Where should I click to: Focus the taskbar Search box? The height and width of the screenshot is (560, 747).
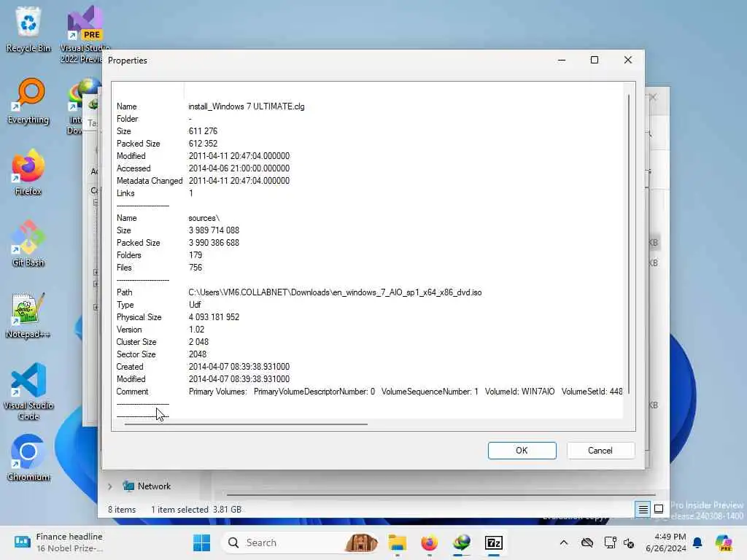[301, 542]
